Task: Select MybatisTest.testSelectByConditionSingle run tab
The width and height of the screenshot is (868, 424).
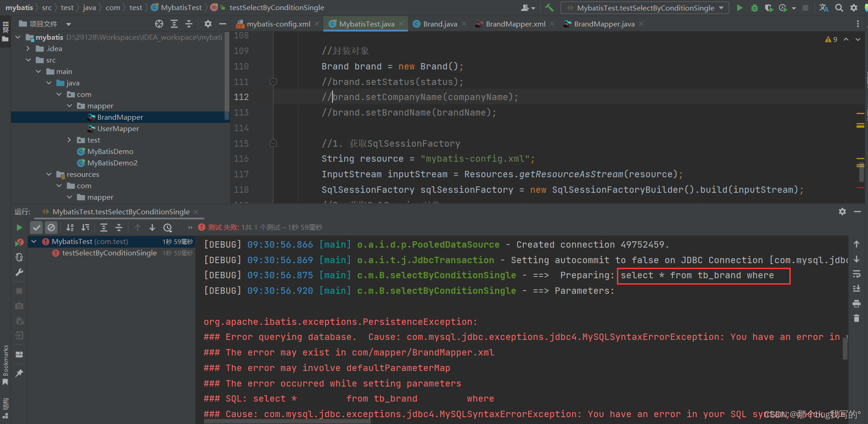Action: pos(120,212)
